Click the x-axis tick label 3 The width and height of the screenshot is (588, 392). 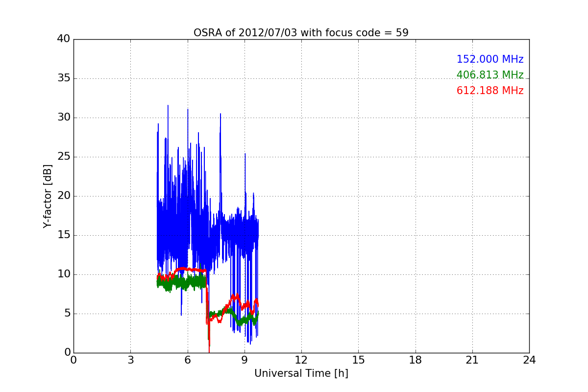pyautogui.click(x=130, y=360)
